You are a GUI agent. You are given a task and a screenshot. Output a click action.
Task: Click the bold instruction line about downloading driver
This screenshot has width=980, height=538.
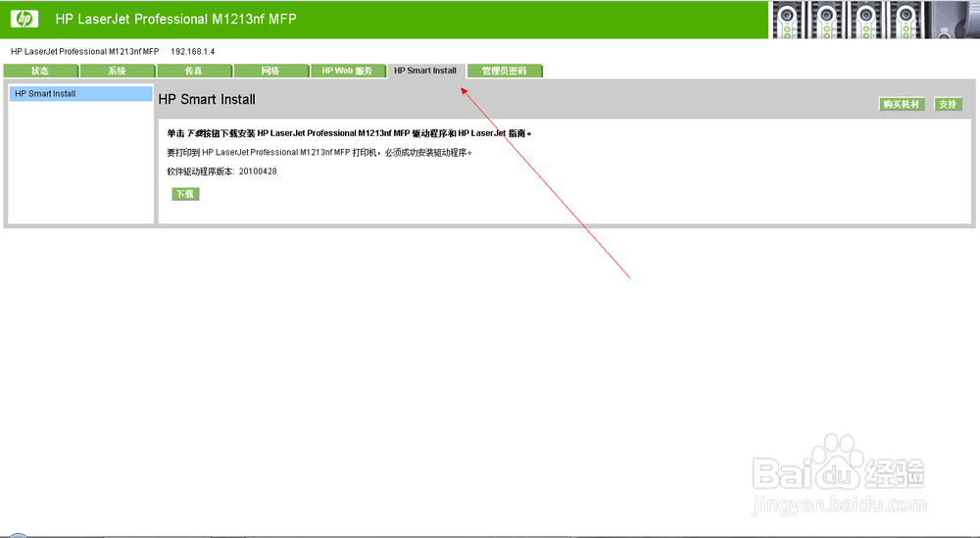350,133
